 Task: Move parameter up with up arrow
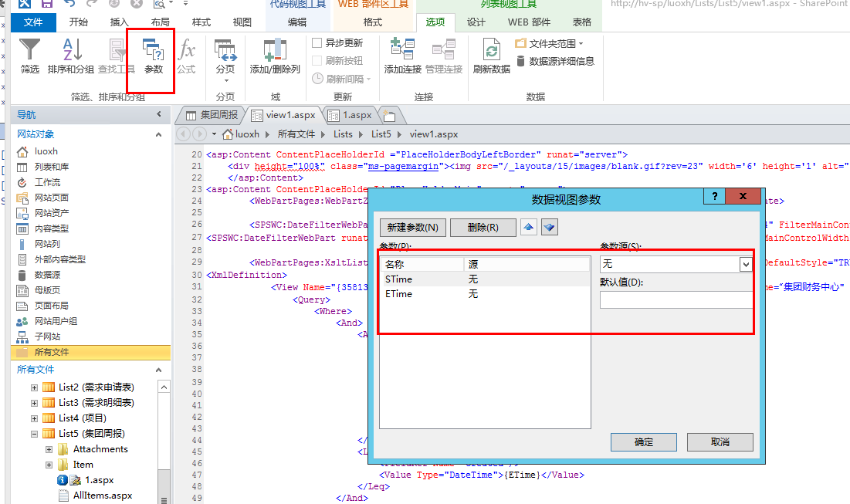coord(529,227)
